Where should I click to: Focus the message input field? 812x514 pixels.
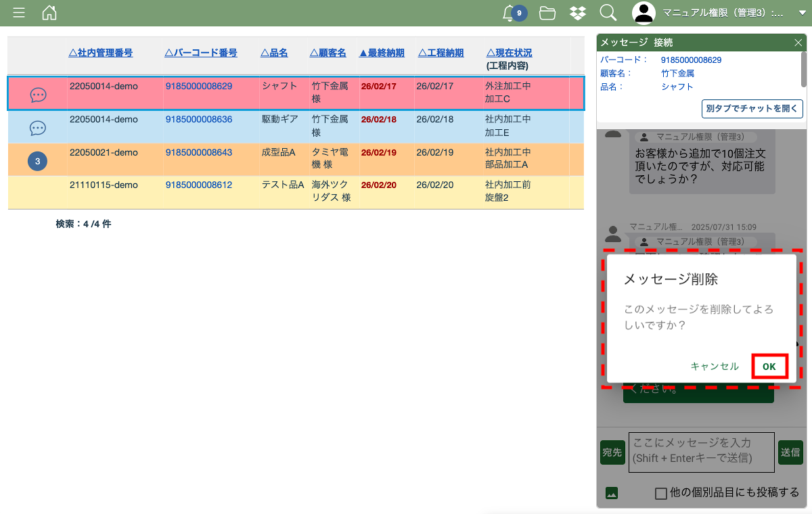pyautogui.click(x=701, y=452)
